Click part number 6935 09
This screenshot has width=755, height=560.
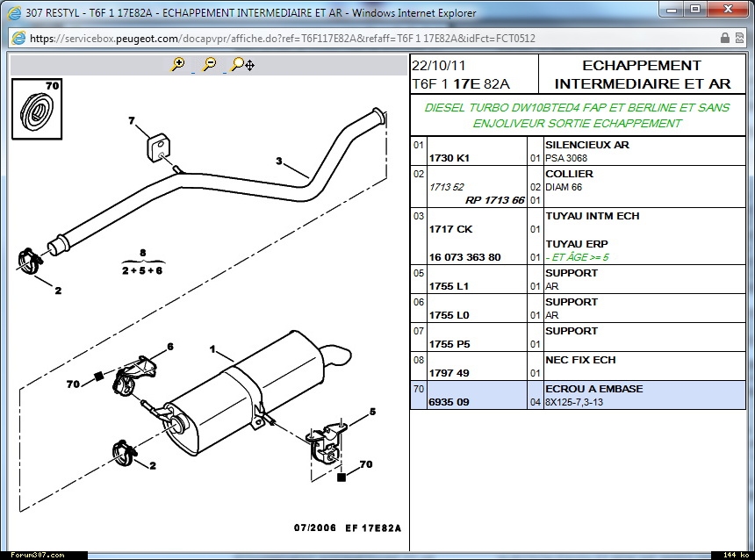click(449, 402)
